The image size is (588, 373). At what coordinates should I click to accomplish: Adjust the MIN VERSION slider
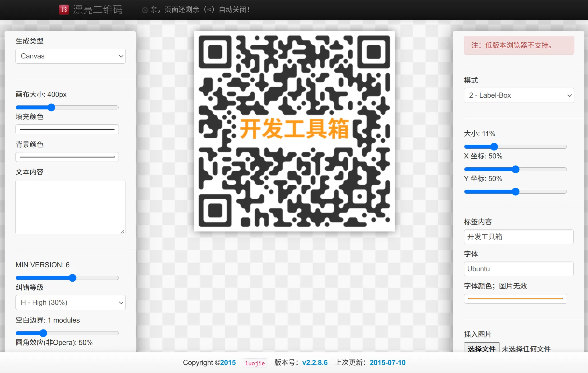click(x=67, y=278)
